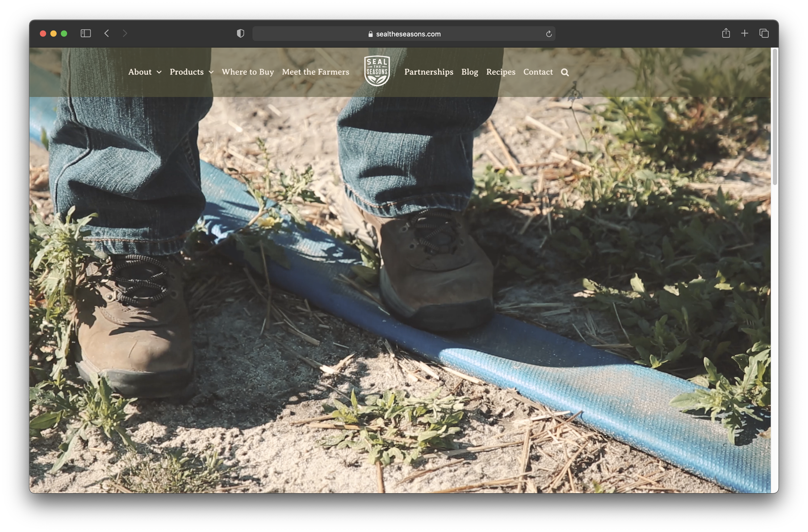The width and height of the screenshot is (808, 532).
Task: Click the page vertical scrollbar thumb
Action: (775, 117)
